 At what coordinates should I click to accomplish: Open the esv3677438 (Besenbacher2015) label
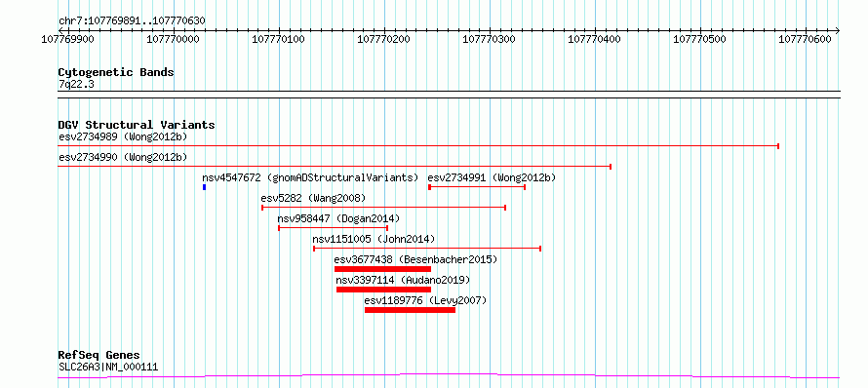tap(415, 259)
